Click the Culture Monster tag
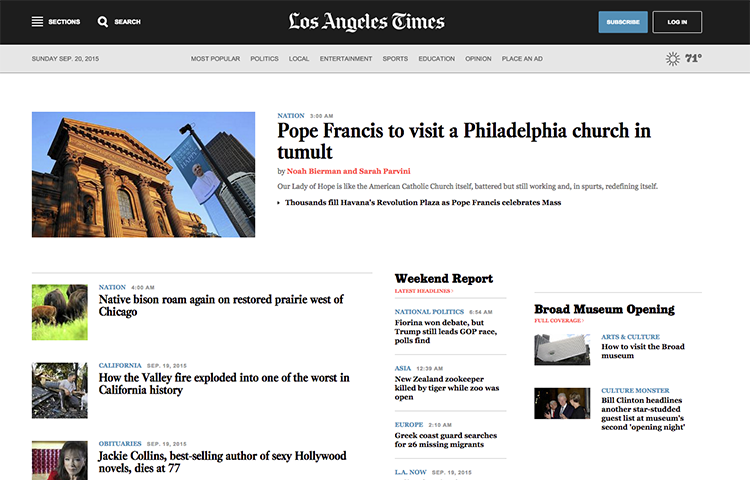The height and width of the screenshot is (480, 750). 635,391
